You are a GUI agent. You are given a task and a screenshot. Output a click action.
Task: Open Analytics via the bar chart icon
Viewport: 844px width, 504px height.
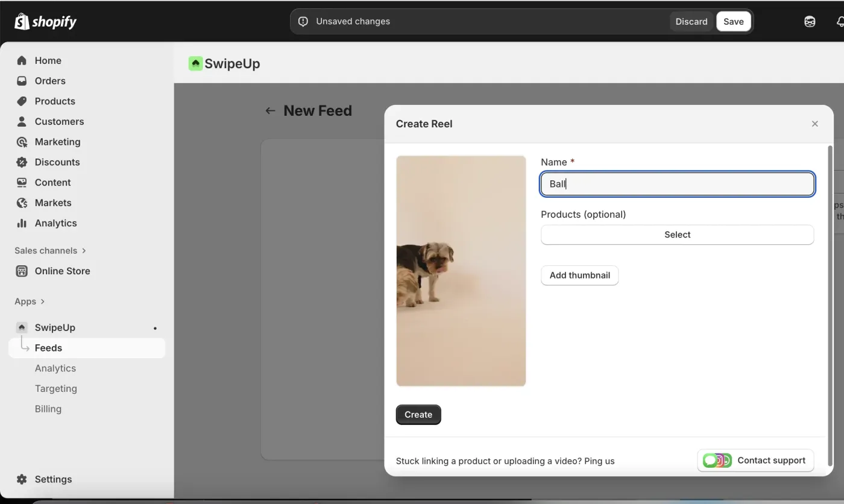pos(22,223)
